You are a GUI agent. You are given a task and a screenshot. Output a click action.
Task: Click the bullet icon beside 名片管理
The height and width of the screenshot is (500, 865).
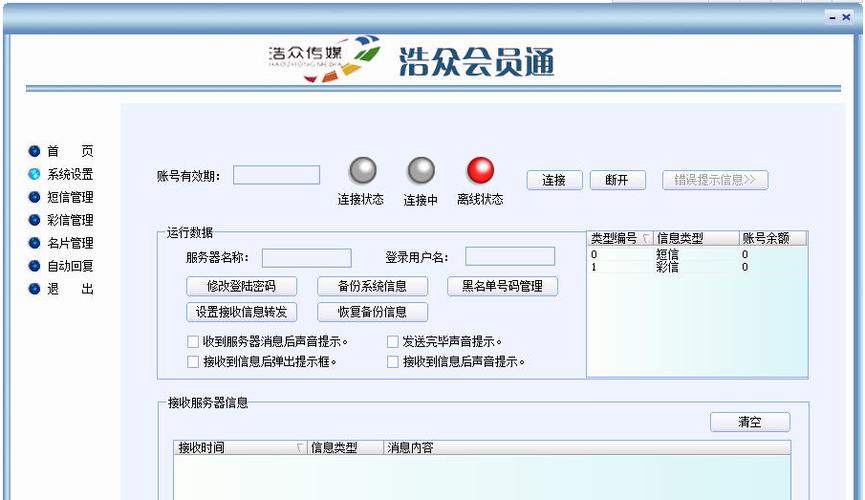tap(34, 243)
